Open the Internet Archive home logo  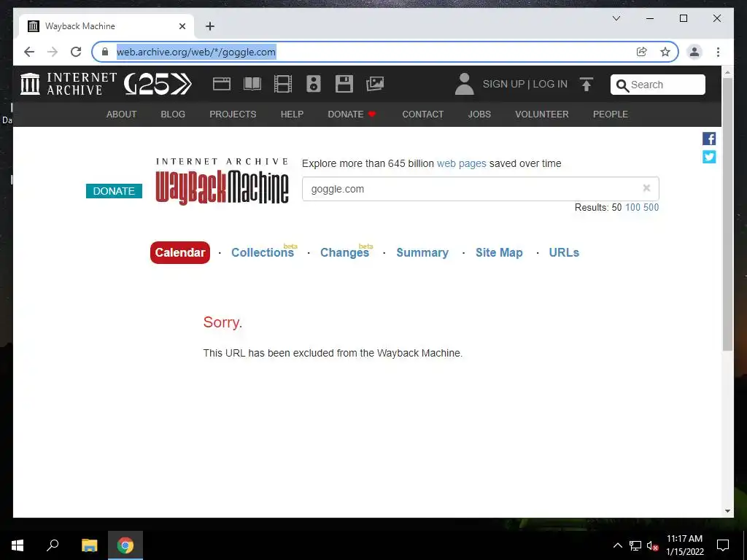click(x=69, y=84)
